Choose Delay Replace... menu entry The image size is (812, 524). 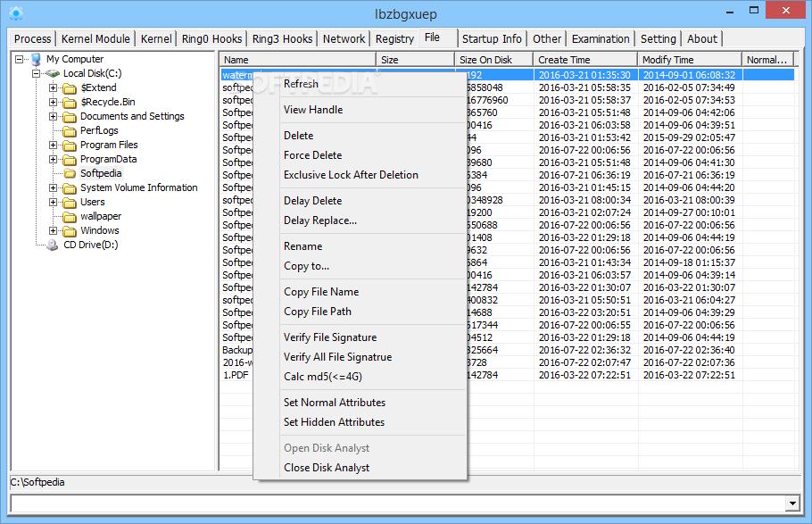click(x=360, y=220)
